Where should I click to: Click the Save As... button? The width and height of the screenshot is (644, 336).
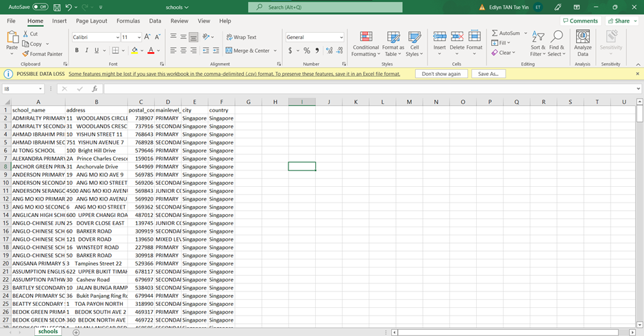click(x=488, y=73)
